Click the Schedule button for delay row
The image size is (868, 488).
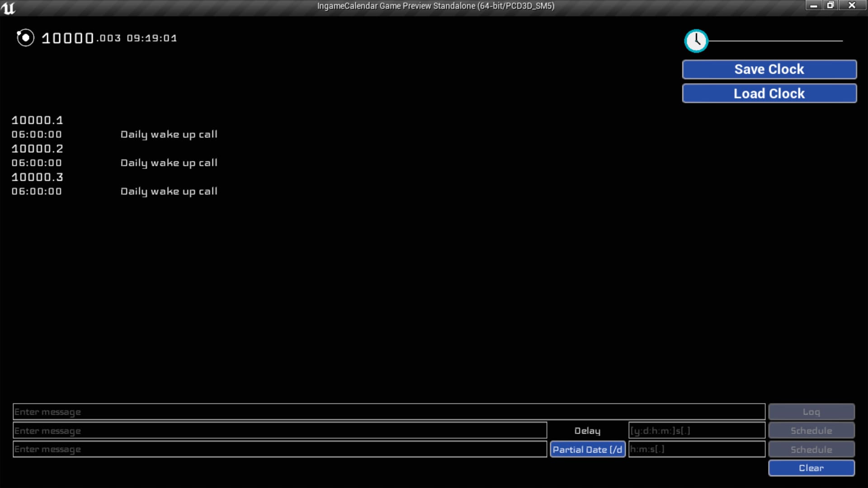pyautogui.click(x=811, y=430)
